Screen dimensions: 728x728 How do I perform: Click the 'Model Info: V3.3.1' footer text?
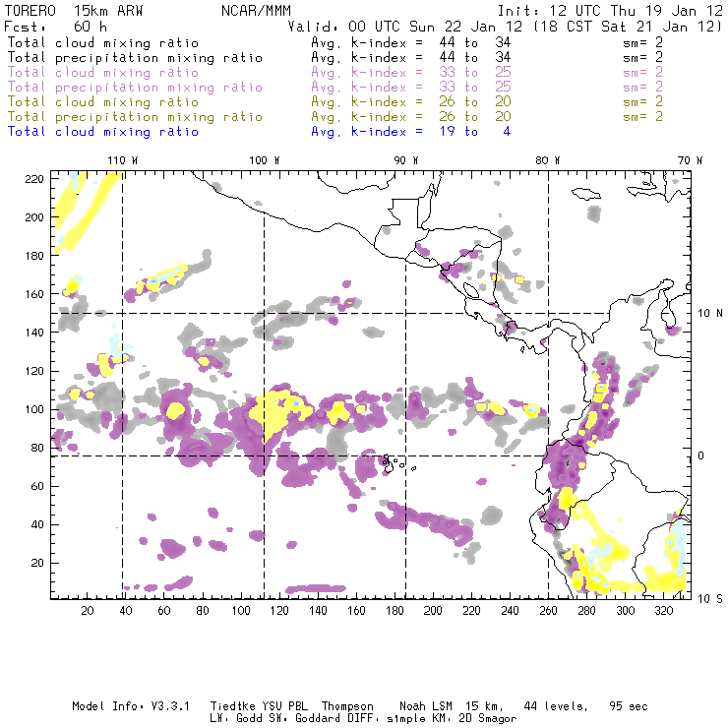(x=131, y=706)
